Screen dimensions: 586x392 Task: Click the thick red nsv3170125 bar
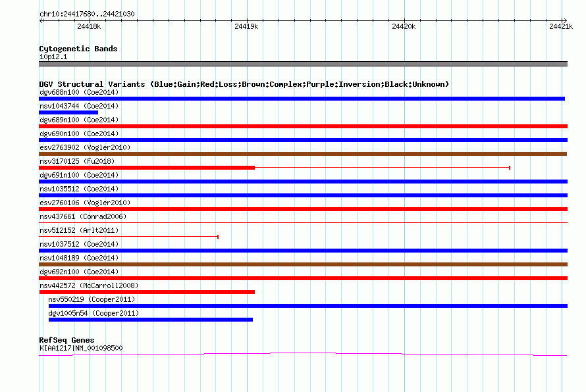point(147,168)
